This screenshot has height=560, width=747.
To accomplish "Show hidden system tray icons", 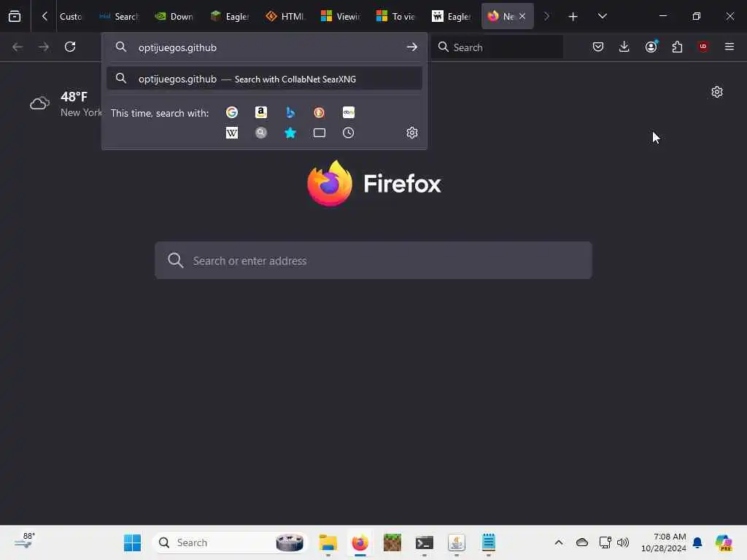I will point(559,542).
